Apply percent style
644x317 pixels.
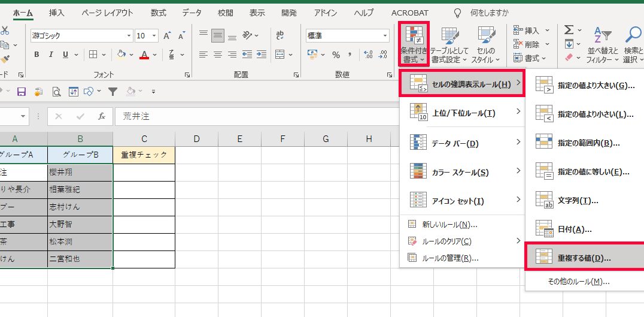pos(336,55)
